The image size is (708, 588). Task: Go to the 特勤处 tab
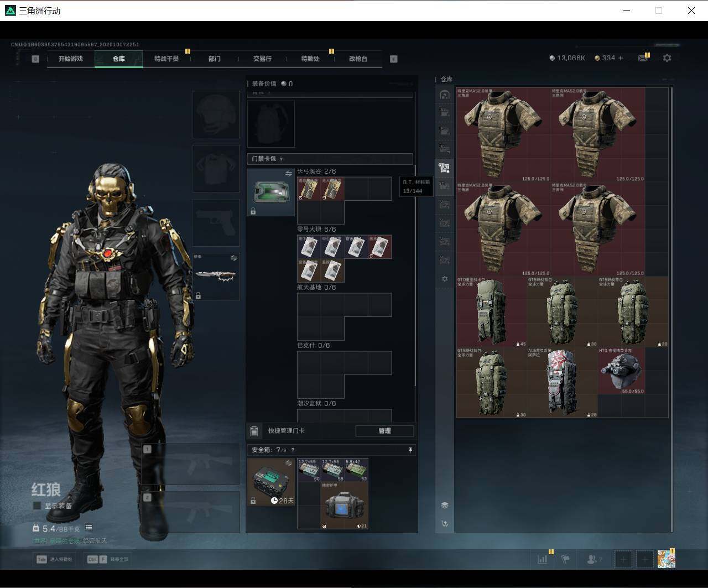pos(310,59)
